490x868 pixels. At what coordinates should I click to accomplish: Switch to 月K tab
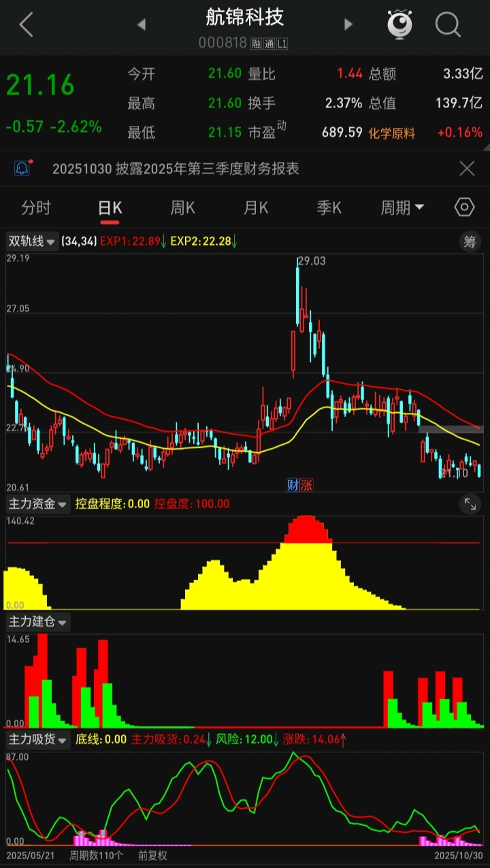click(256, 207)
